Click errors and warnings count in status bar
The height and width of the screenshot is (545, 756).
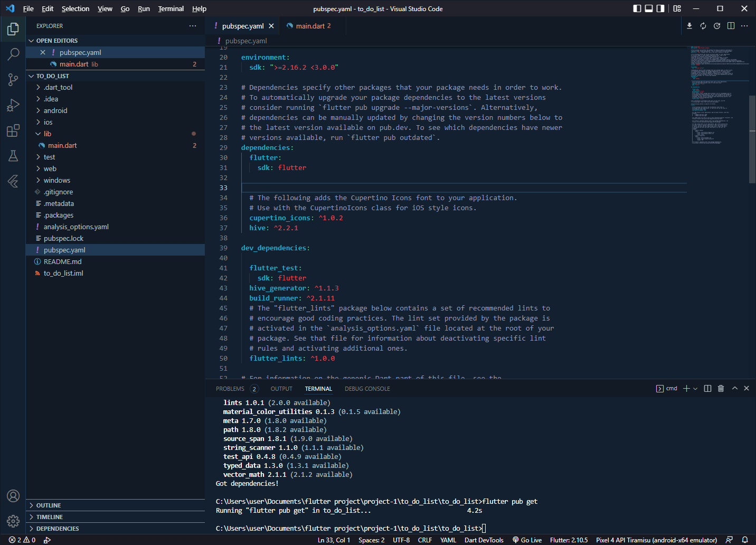point(22,540)
